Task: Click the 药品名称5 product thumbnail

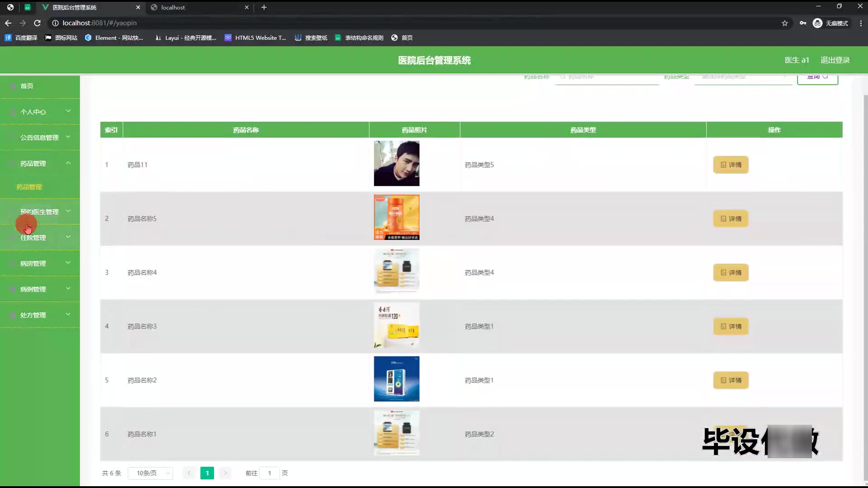Action: click(x=396, y=217)
